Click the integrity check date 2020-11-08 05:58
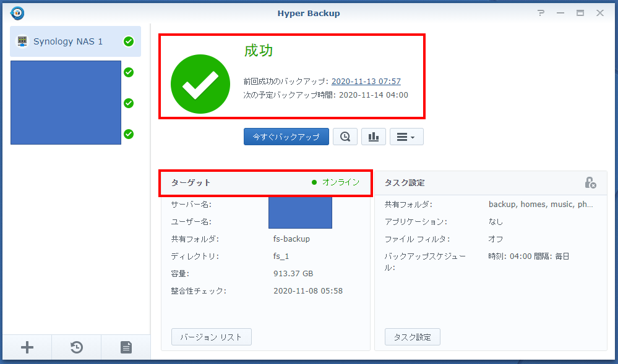618x364 pixels. (x=308, y=290)
